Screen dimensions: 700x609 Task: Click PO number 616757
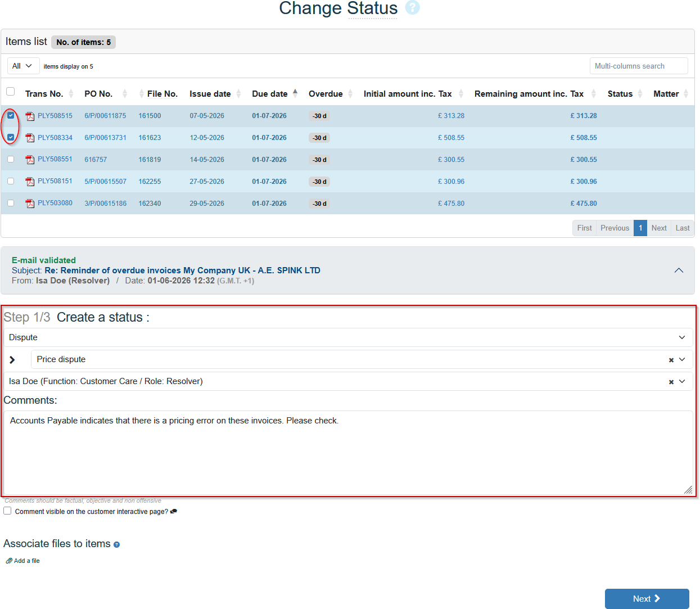coord(96,160)
